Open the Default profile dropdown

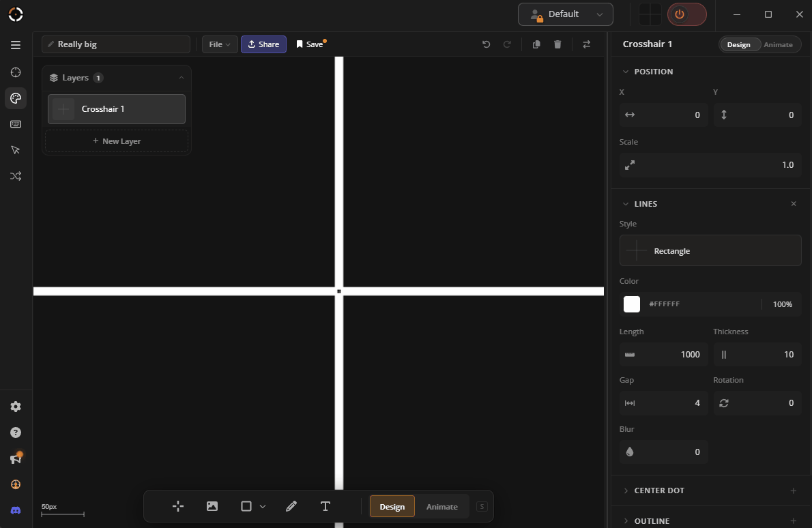[x=566, y=14]
